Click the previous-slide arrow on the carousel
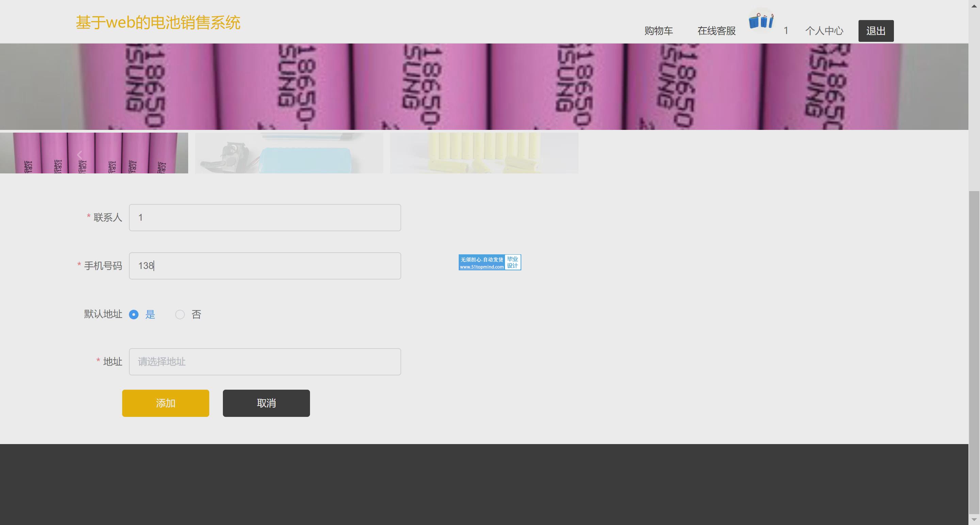980x525 pixels. pos(80,154)
